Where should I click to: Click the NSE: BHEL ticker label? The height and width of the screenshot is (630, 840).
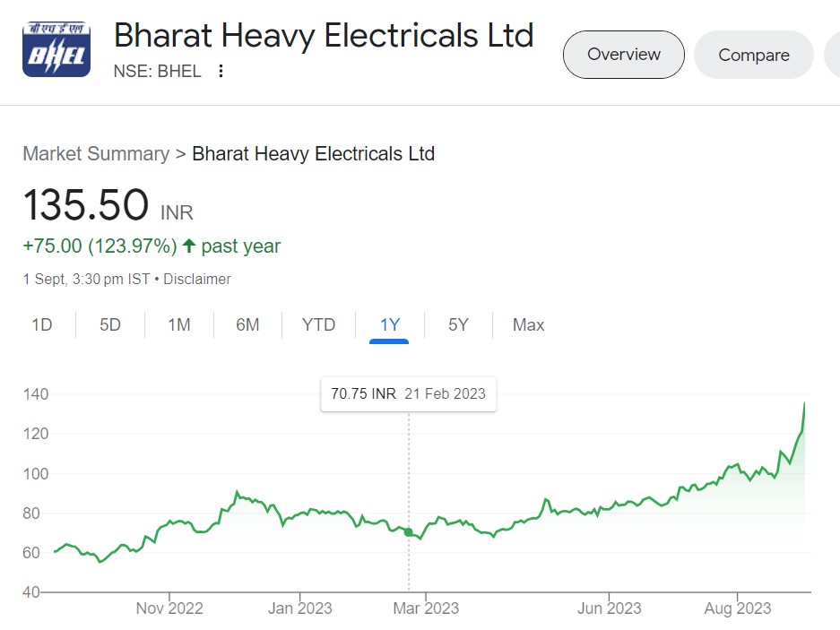point(157,72)
